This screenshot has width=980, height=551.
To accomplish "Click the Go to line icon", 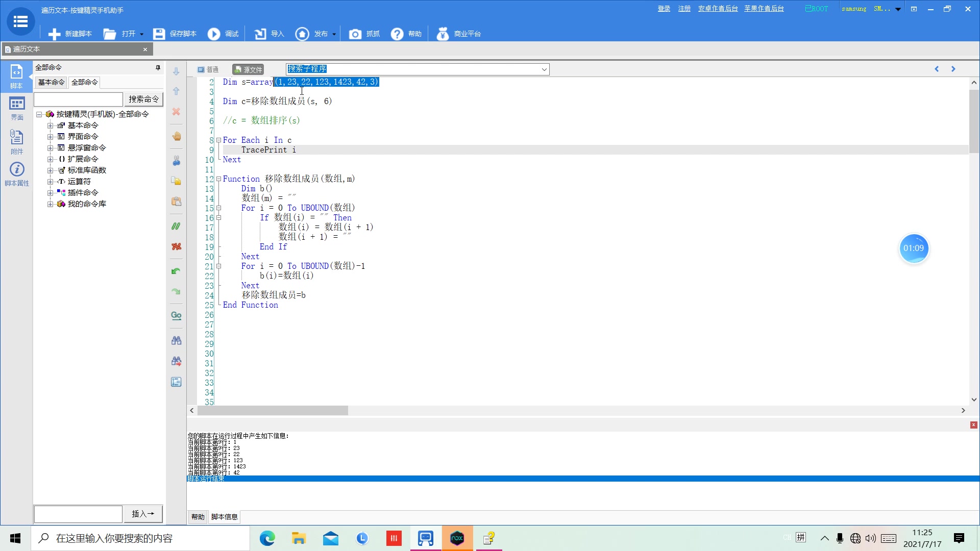I will point(176,315).
